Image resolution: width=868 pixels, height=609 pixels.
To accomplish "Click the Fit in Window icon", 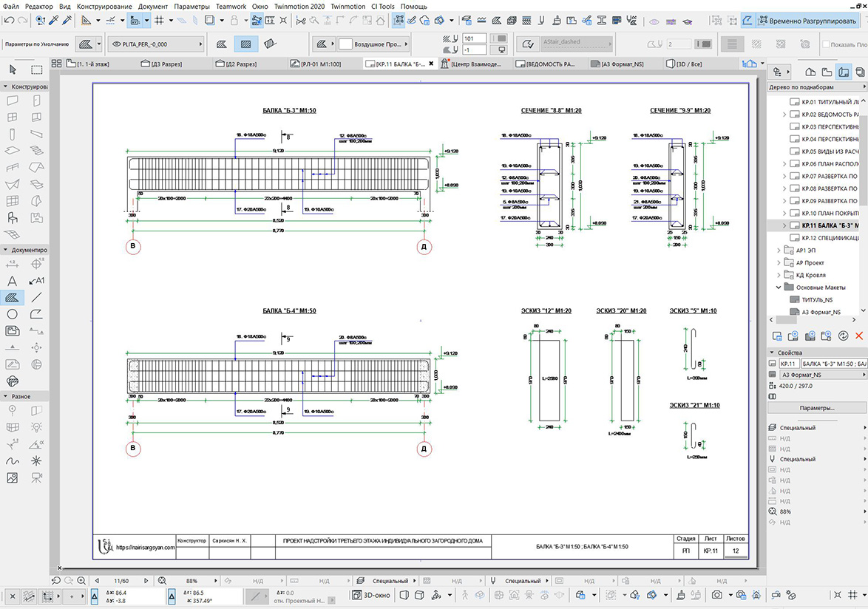I will 162,581.
